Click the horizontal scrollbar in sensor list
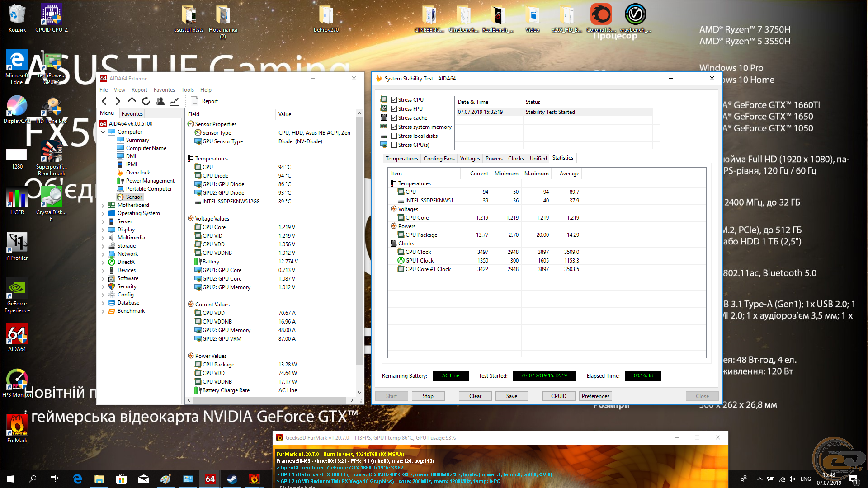The height and width of the screenshot is (488, 868). point(270,400)
